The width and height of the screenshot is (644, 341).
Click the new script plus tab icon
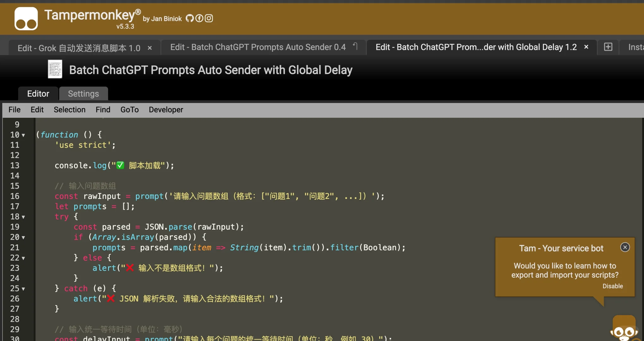[x=608, y=47]
